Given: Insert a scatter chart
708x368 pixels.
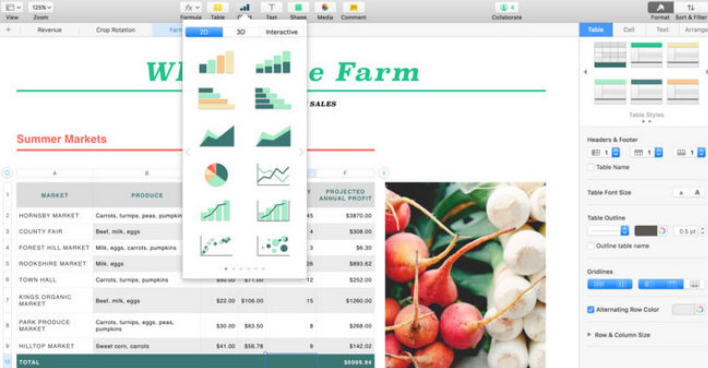Looking at the screenshot, I should pos(216,245).
